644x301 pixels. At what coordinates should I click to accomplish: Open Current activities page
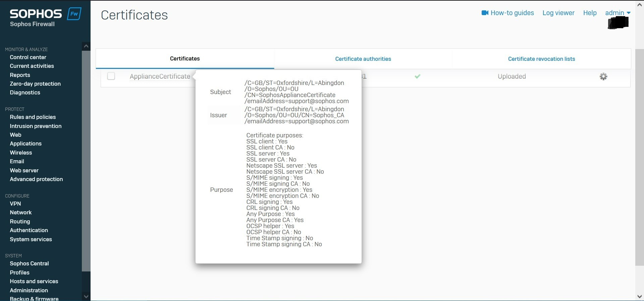coord(32,66)
